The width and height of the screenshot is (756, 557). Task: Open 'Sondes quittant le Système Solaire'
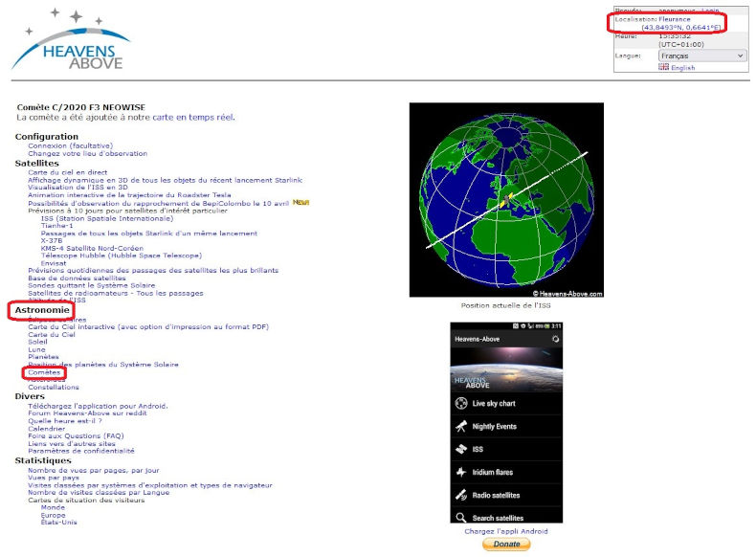tap(92, 285)
